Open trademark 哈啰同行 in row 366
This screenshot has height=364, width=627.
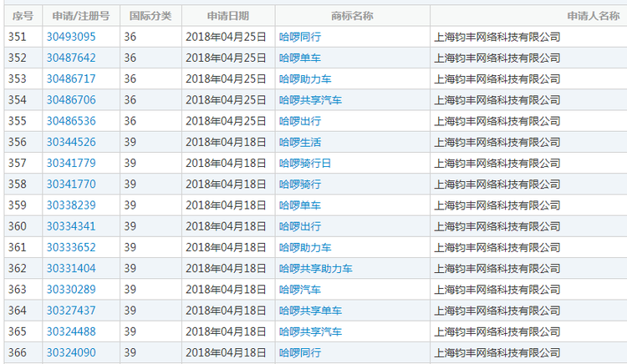(300, 353)
